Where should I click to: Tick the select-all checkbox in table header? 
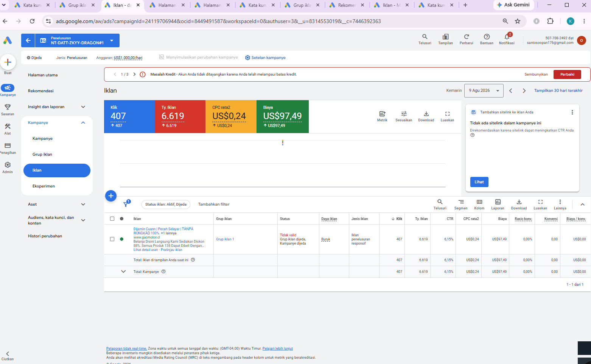point(112,219)
